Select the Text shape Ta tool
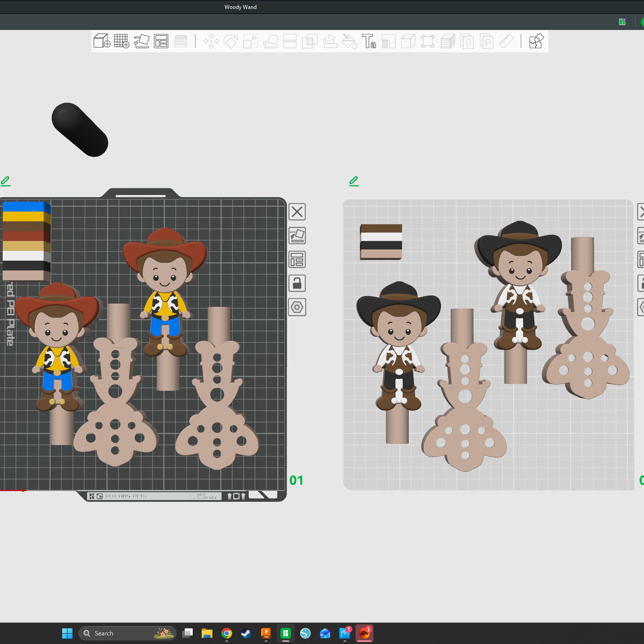 [369, 42]
